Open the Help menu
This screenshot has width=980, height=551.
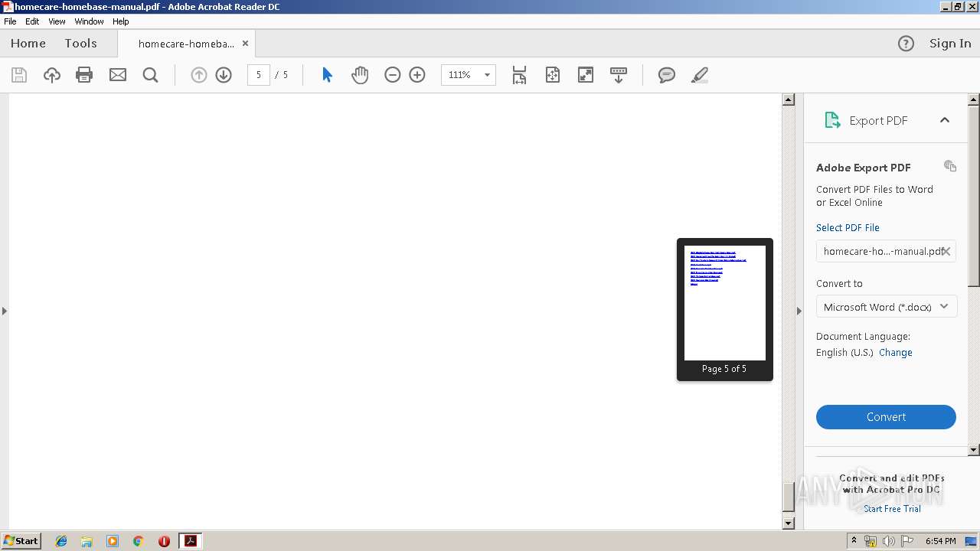point(121,21)
